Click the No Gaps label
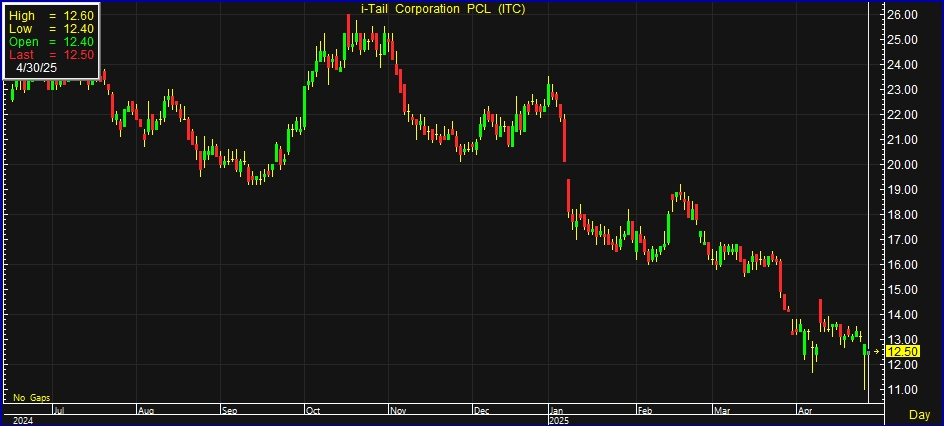The image size is (944, 426). click(32, 398)
